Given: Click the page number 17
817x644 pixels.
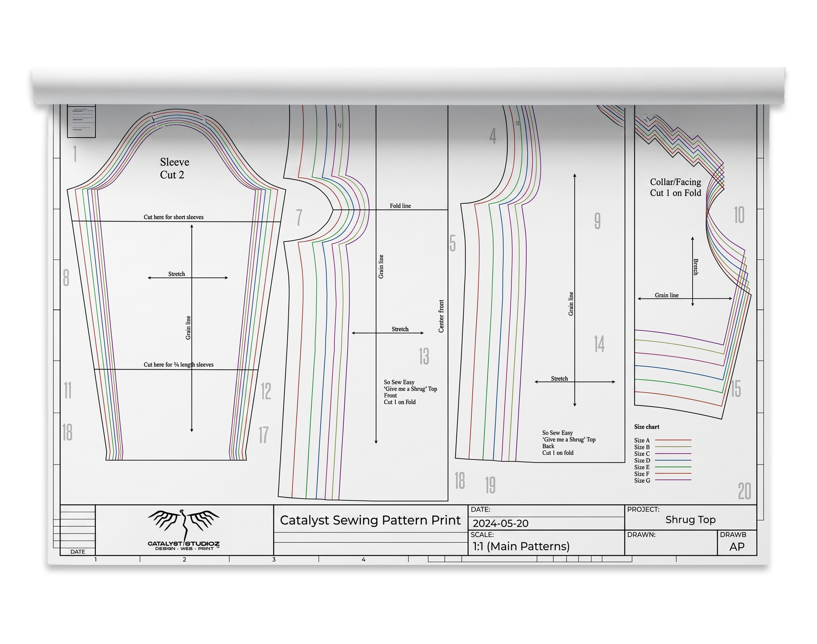Looking at the screenshot, I should pos(263,435).
